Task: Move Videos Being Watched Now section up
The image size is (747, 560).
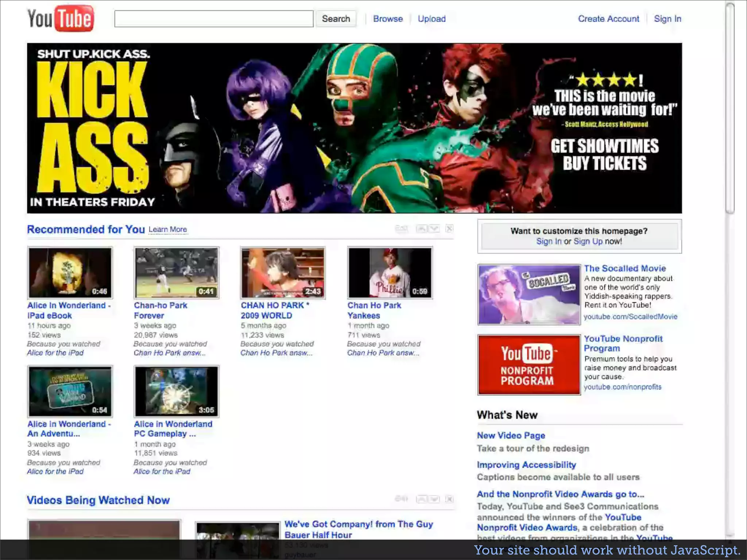Action: coord(422,499)
